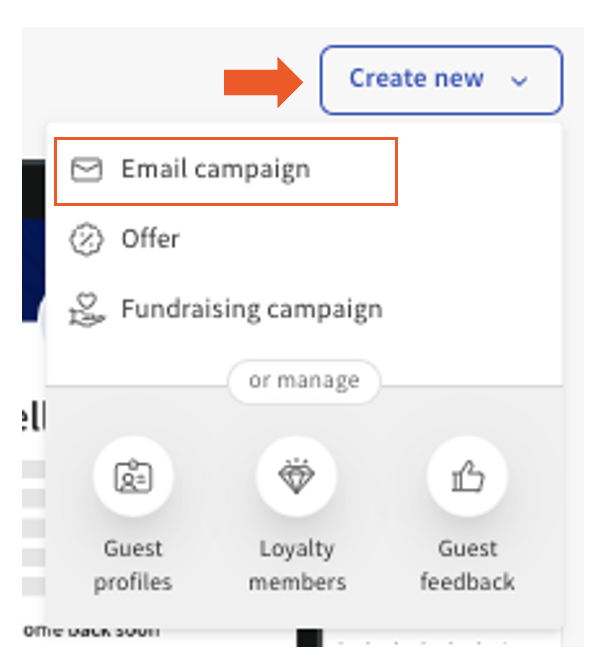Screen dimensions: 604x670
Task: Open Guest profiles via its ID card icon
Action: coord(133,477)
